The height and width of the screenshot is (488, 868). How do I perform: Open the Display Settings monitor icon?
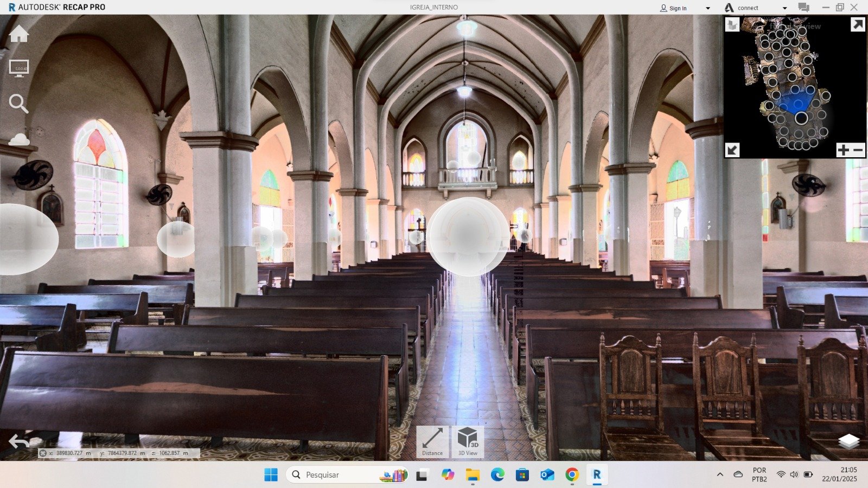point(19,68)
